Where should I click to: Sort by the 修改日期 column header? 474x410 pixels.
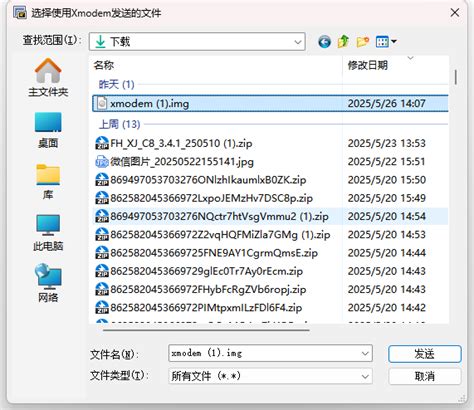(x=395, y=65)
